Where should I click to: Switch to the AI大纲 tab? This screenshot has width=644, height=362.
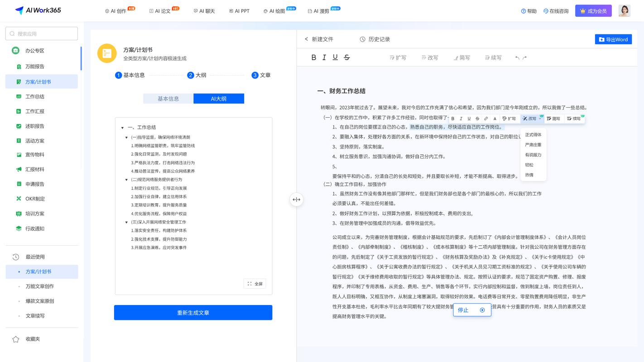click(x=219, y=98)
